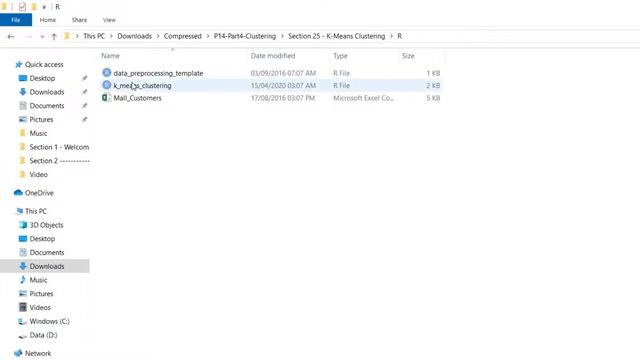Click the OneDrive cloud icon
Viewport: 640px width, 360px height.
(18, 193)
